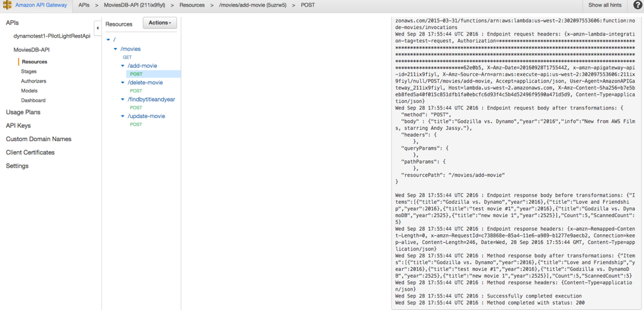Click the '"resourcePath": "/movies/add-movie"' log line
Image resolution: width=644 pixels, height=310 pixels.
coord(452,175)
